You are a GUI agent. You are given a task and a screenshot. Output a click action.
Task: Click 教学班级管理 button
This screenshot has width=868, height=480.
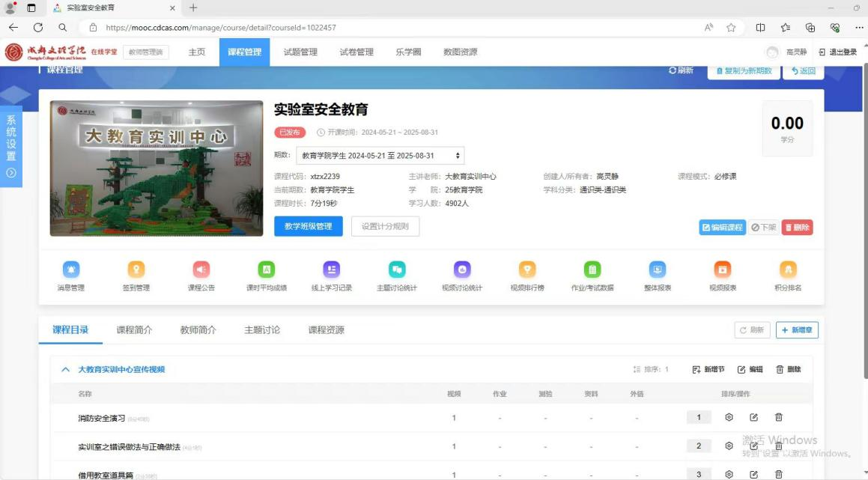pos(309,226)
